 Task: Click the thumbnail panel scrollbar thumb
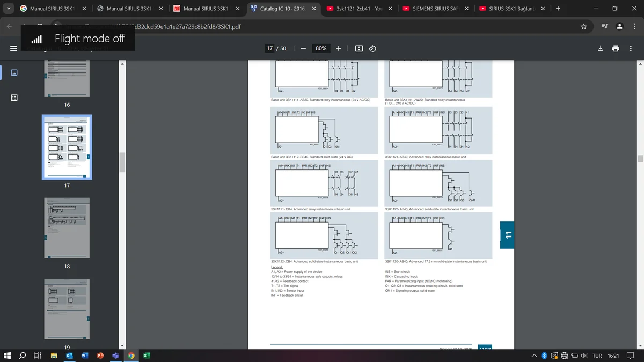[x=122, y=162]
